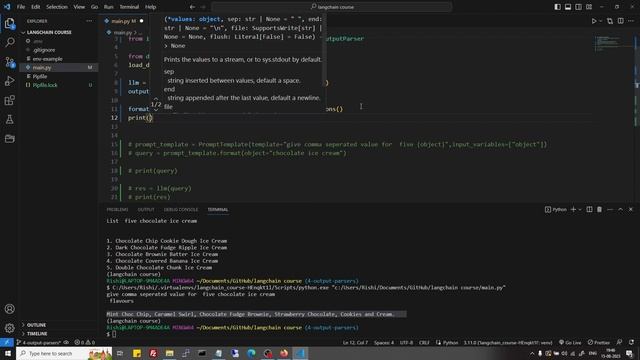The width and height of the screenshot is (640, 360).
Task: Kill terminal with trash icon
Action: pyautogui.click(x=599, y=209)
